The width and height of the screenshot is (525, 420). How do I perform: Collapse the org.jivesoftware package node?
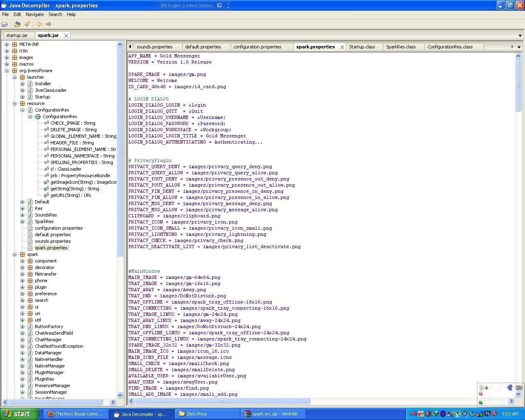(7, 71)
